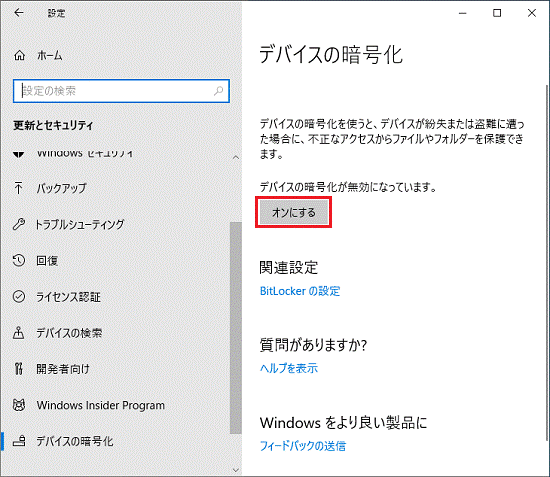Click the Backup upload arrow icon
Screen dimensions: 550x477
coord(19,188)
